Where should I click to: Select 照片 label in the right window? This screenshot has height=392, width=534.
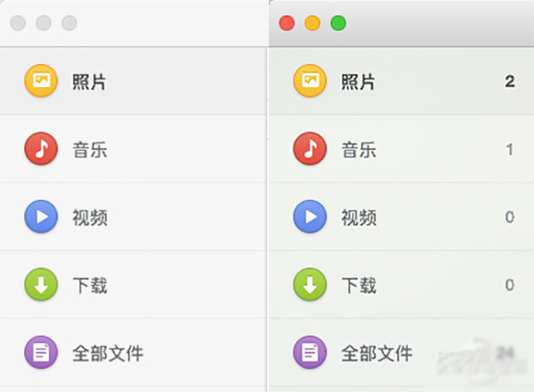[359, 82]
